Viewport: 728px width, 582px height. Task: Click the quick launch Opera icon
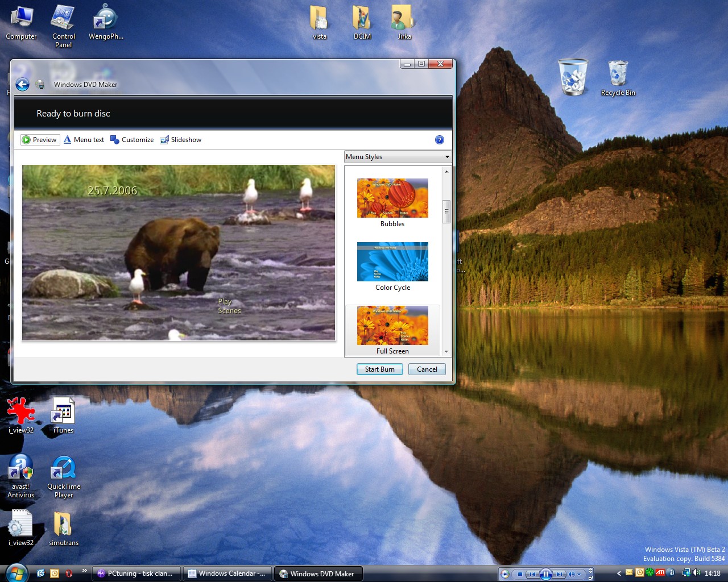[x=69, y=573]
